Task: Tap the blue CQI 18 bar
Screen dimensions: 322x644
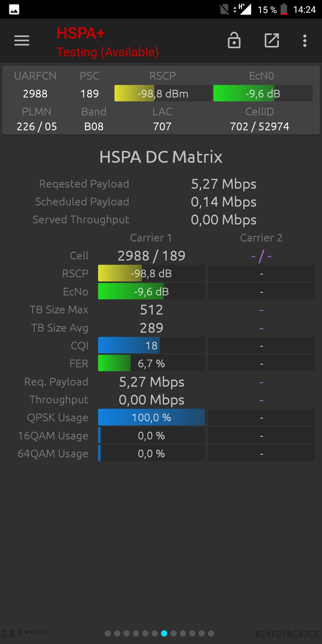Action: [x=151, y=345]
